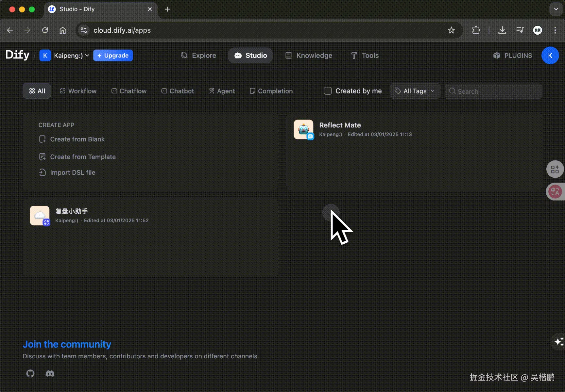Open the account avatar menu
The width and height of the screenshot is (565, 392).
point(550,56)
